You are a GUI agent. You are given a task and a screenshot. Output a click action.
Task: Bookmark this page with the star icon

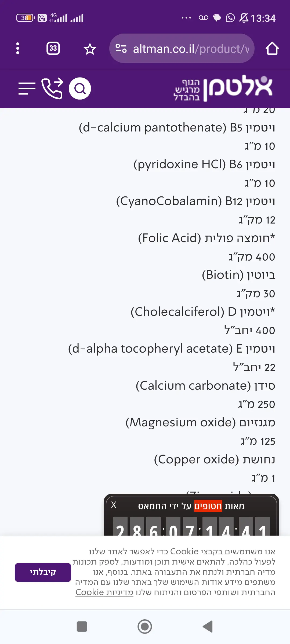pos(90,49)
